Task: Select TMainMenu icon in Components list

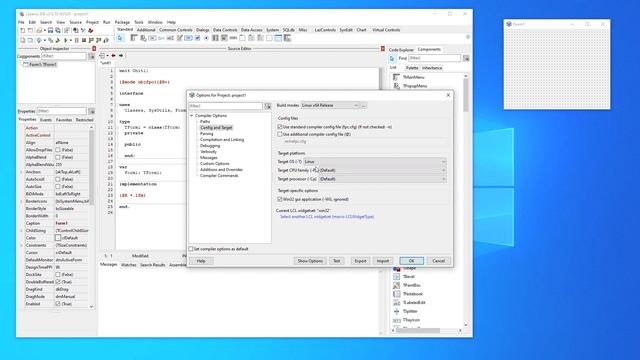Action: click(396, 77)
